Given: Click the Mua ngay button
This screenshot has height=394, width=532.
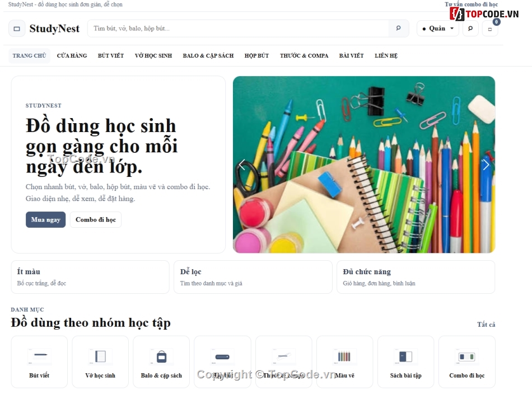Looking at the screenshot, I should (46, 220).
